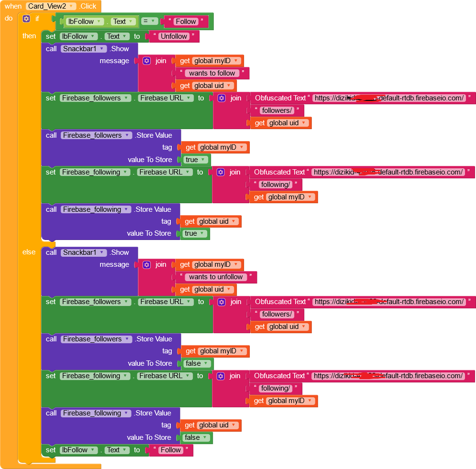Click the if block mutator gear icon
This screenshot has height=469, width=476.
pos(26,19)
